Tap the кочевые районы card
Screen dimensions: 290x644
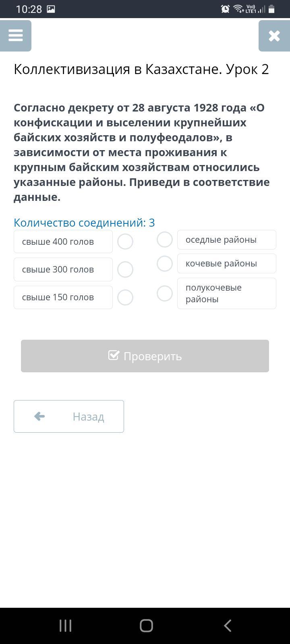tap(226, 264)
